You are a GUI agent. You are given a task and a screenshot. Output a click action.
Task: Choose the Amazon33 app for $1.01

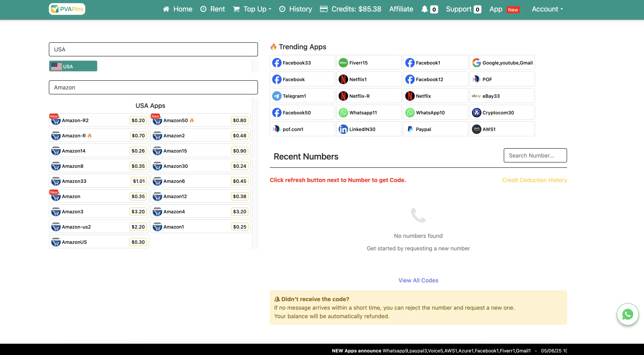(99, 181)
